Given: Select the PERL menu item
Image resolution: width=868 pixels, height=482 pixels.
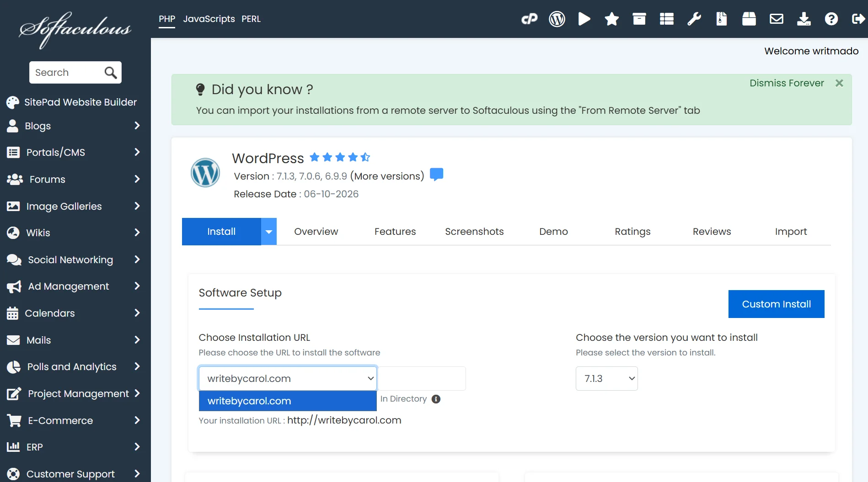Looking at the screenshot, I should 251,19.
